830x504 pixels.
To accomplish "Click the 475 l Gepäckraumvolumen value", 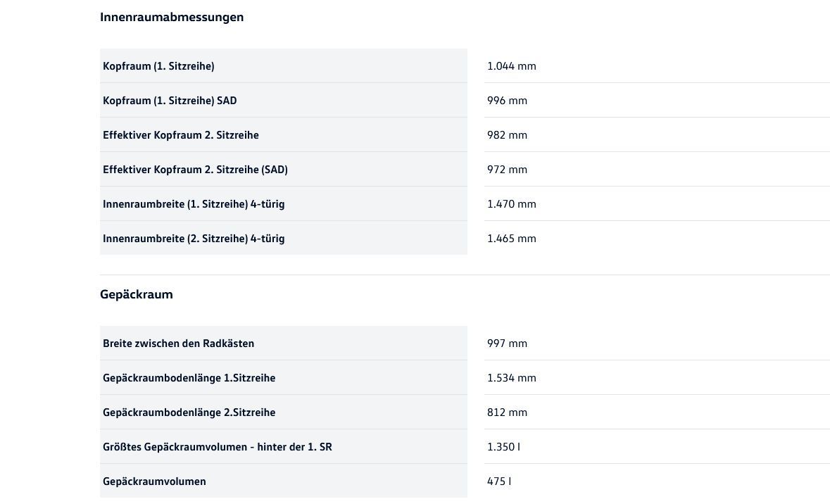I will (499, 481).
